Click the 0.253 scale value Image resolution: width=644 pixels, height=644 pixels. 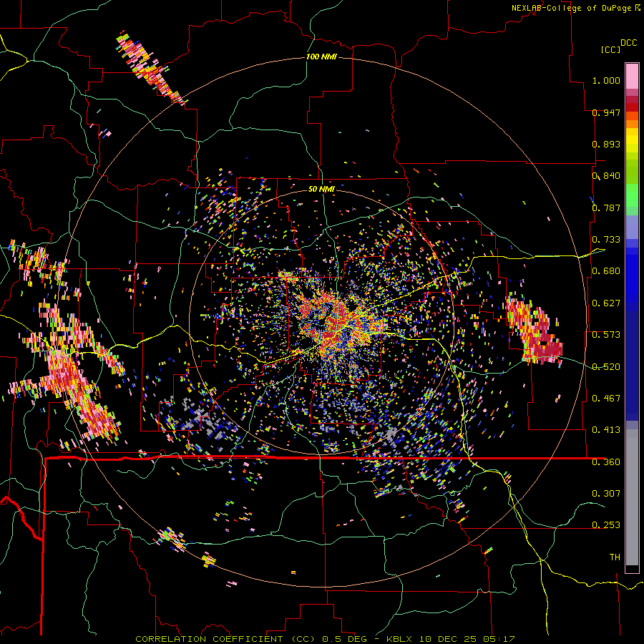pyautogui.click(x=606, y=525)
